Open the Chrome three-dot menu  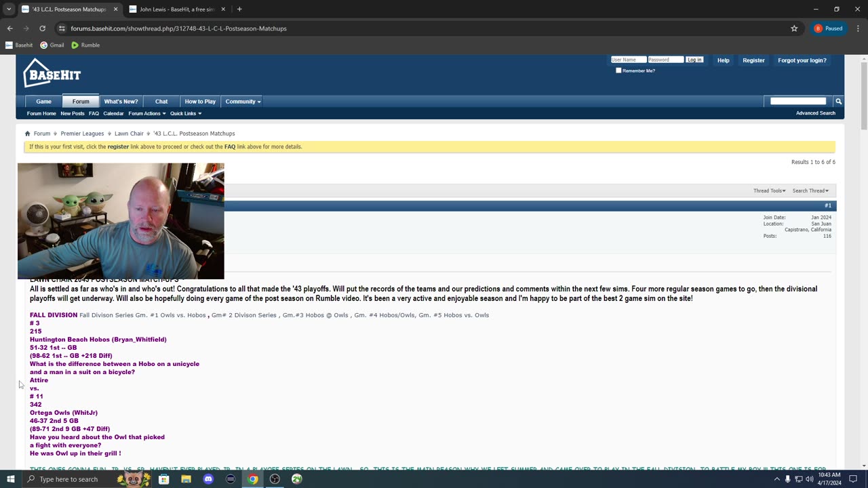(858, 28)
